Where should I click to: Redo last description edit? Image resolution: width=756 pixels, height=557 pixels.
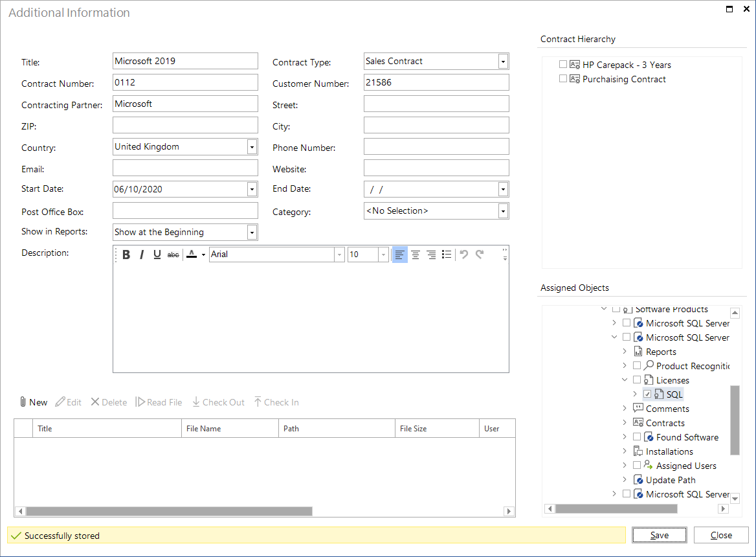[x=480, y=254]
